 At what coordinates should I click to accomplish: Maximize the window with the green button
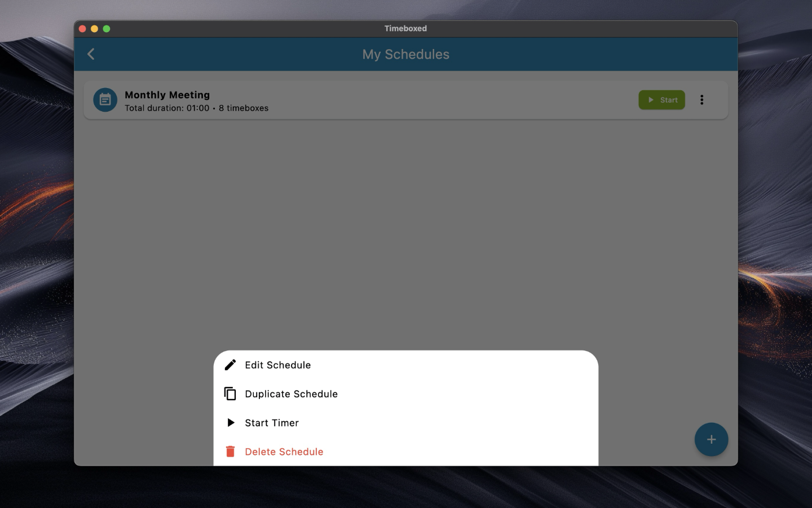[x=107, y=29]
